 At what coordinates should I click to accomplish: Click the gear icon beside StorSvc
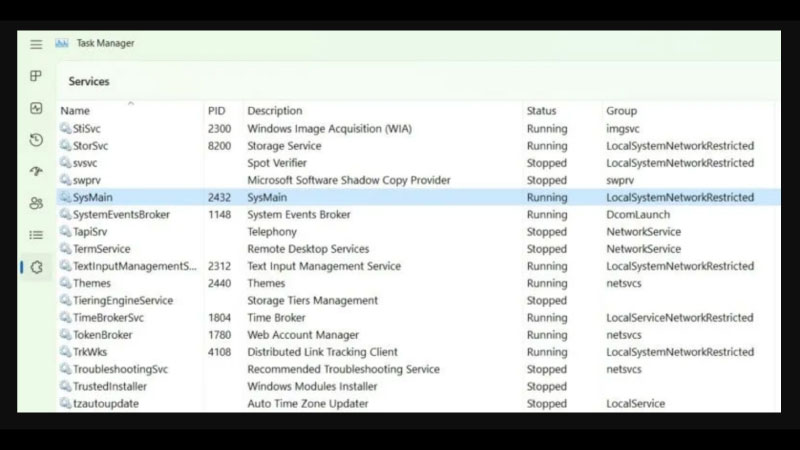click(65, 145)
